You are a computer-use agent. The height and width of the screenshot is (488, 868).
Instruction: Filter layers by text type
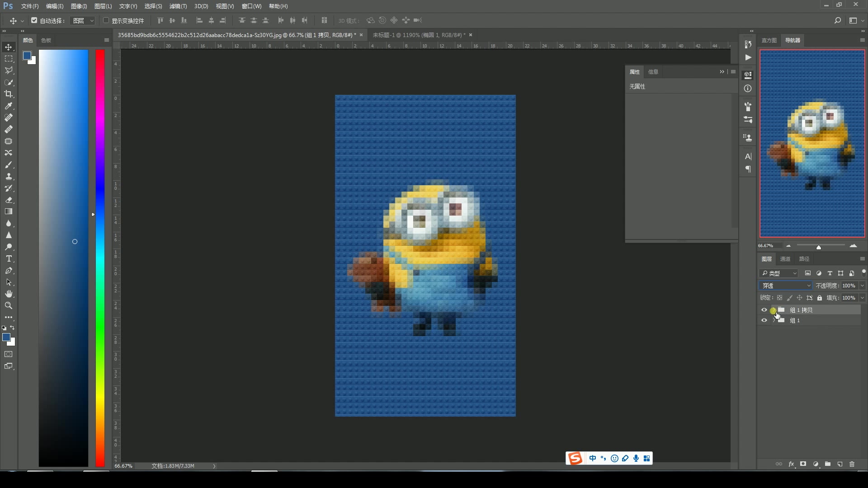point(830,273)
